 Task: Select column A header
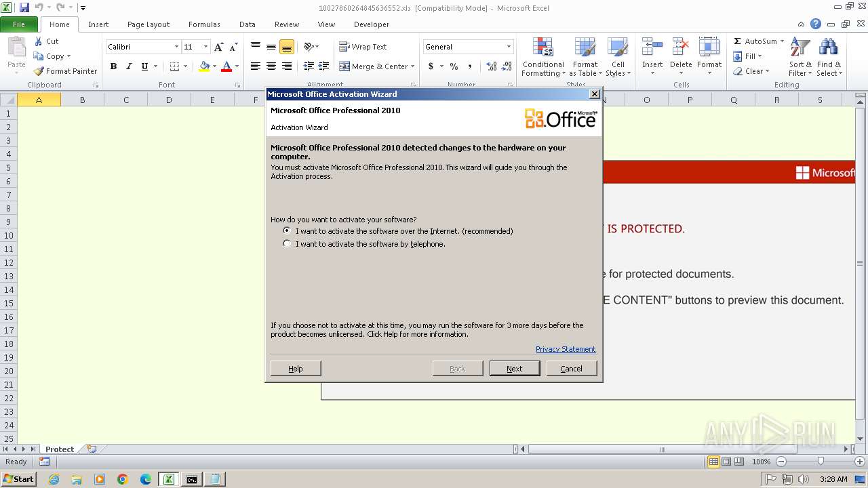(39, 100)
